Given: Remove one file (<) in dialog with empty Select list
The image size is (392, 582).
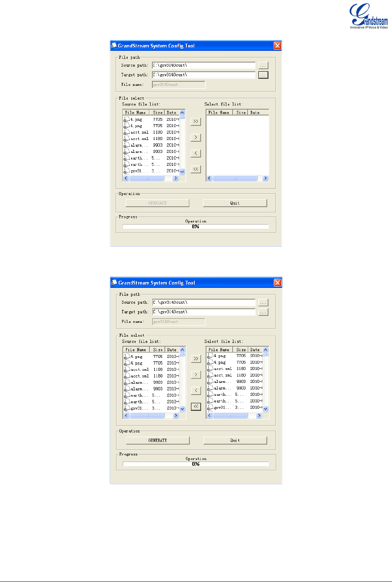Looking at the screenshot, I should 196,153.
